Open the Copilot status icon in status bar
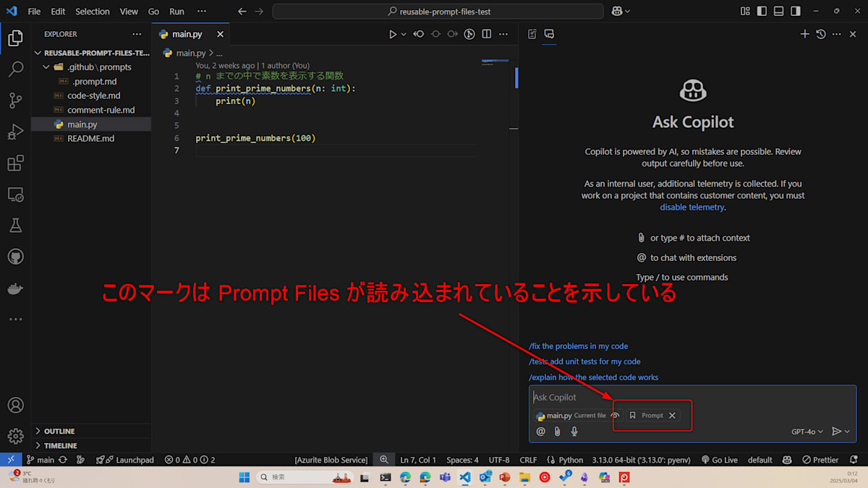This screenshot has width=868, height=488. [x=787, y=460]
